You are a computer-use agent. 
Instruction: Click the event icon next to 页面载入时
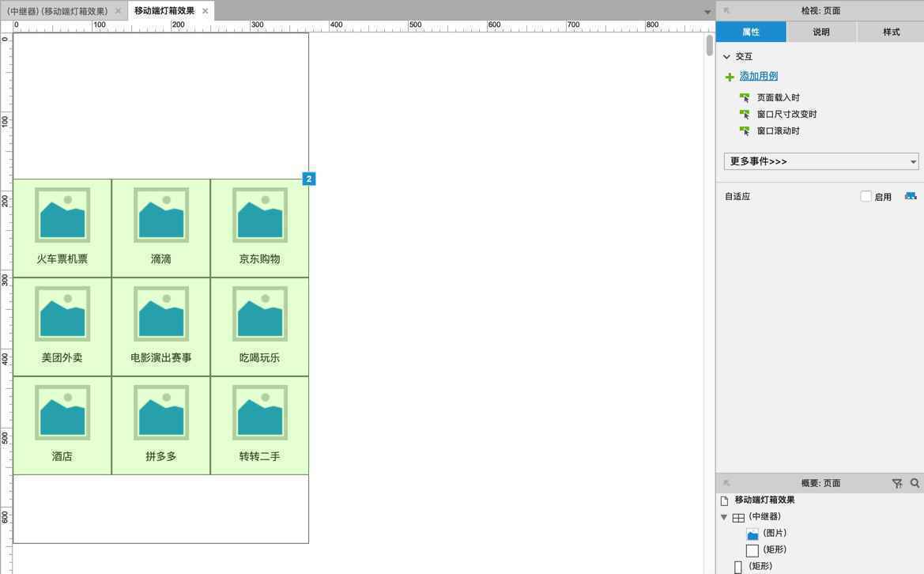click(745, 97)
